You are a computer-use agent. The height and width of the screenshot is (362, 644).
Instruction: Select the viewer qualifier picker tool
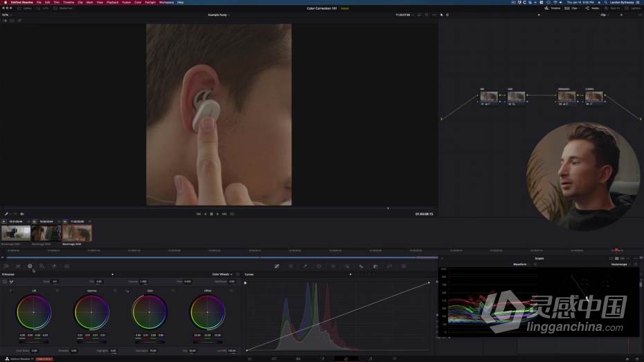(6, 214)
